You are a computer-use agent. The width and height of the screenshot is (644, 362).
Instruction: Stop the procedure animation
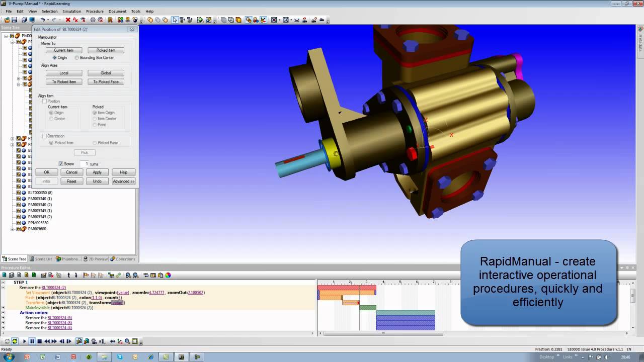pyautogui.click(x=39, y=341)
